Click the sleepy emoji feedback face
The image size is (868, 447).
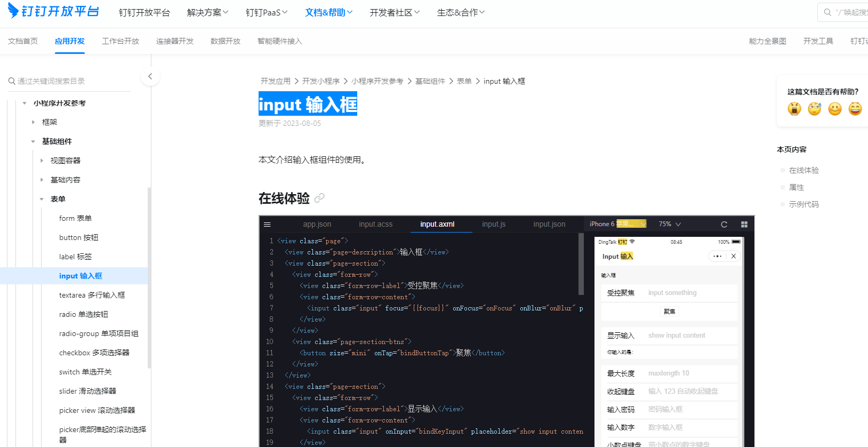(815, 109)
